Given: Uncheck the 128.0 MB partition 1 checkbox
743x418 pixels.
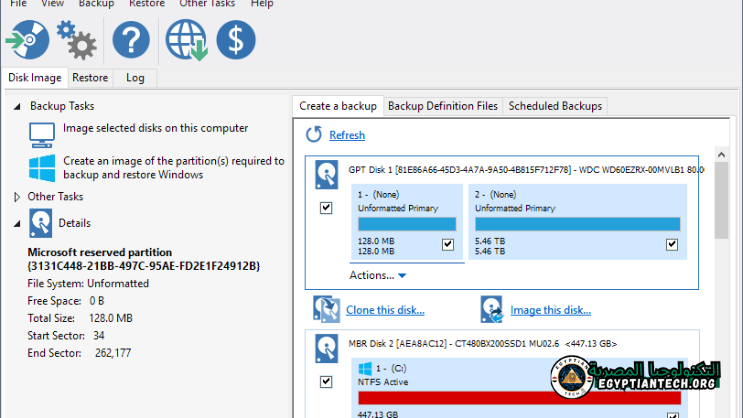Looking at the screenshot, I should click(447, 244).
